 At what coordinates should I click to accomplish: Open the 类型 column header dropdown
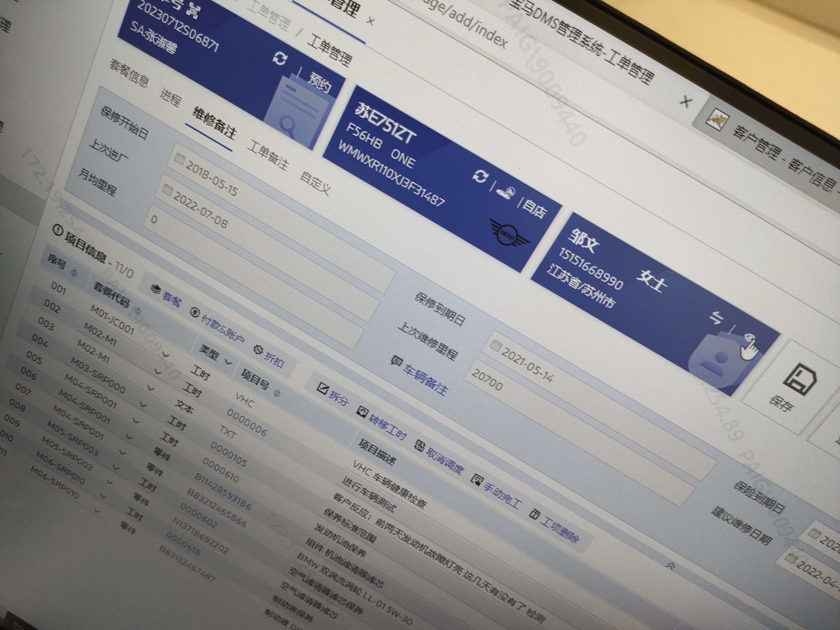coord(228,362)
